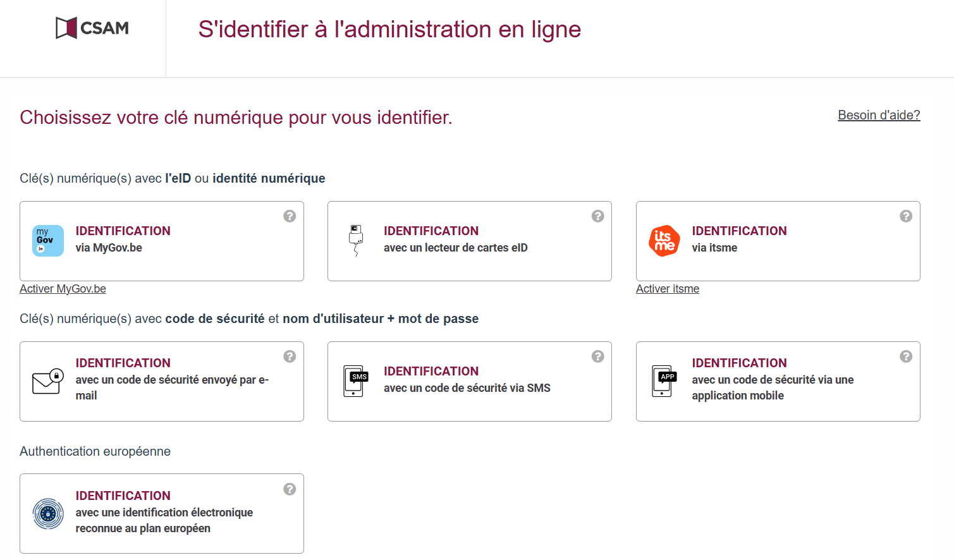Select the itsme identification card
The image size is (954, 560).
click(778, 241)
